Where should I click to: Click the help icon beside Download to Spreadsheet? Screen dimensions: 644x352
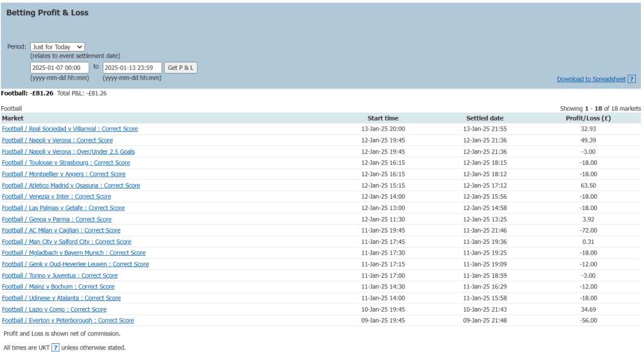[x=631, y=79]
